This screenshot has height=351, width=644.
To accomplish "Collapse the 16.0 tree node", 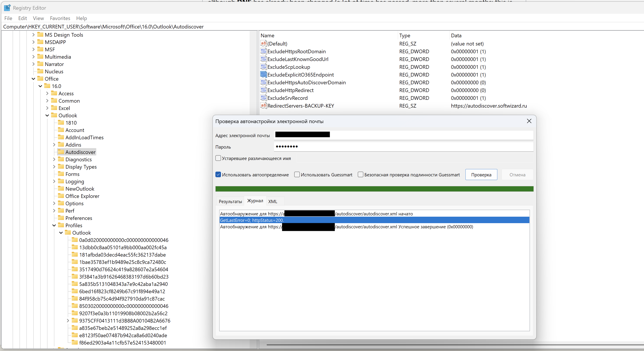I will click(x=40, y=86).
